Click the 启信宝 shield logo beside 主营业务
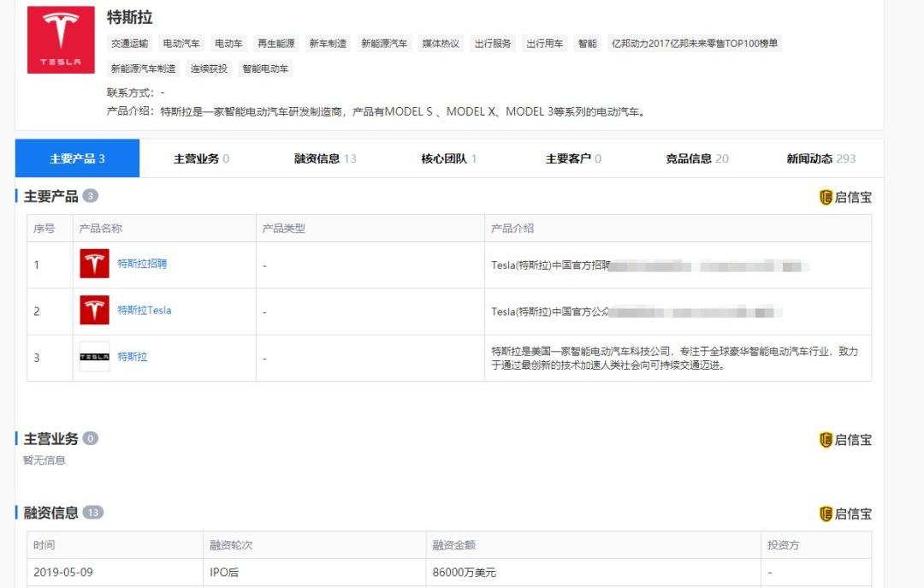 coord(845,439)
